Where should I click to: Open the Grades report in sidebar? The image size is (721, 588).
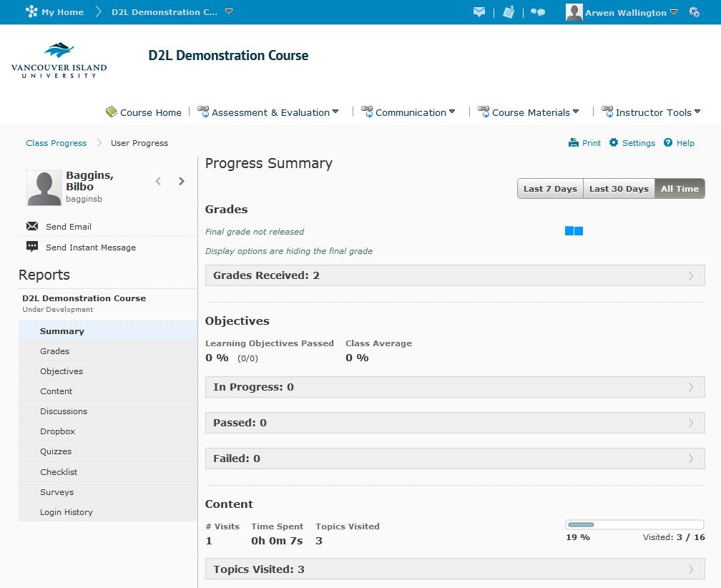108,351
